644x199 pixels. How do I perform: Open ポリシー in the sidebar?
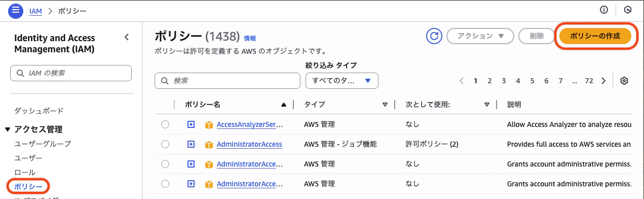(x=28, y=187)
